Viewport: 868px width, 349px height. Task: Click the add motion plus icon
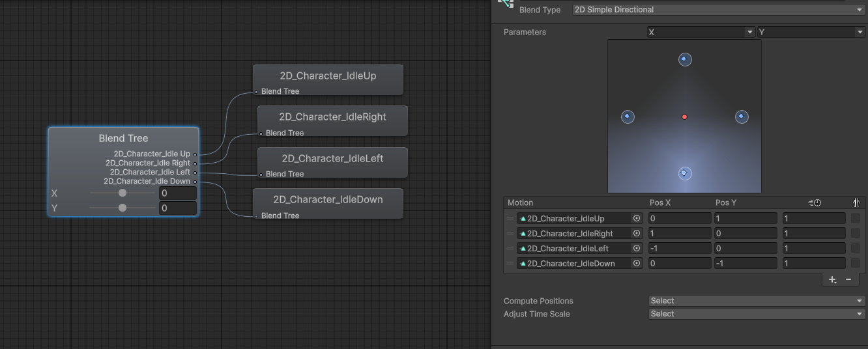click(832, 279)
